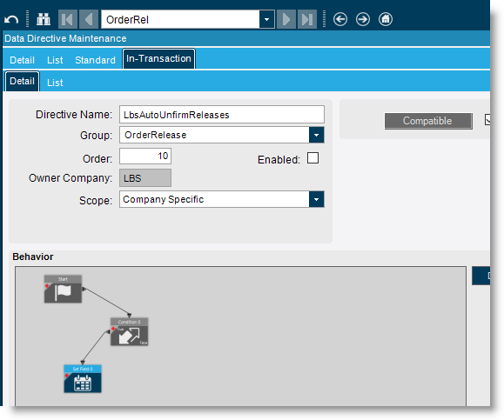Select the In-Transaction List sub-tab

point(55,83)
